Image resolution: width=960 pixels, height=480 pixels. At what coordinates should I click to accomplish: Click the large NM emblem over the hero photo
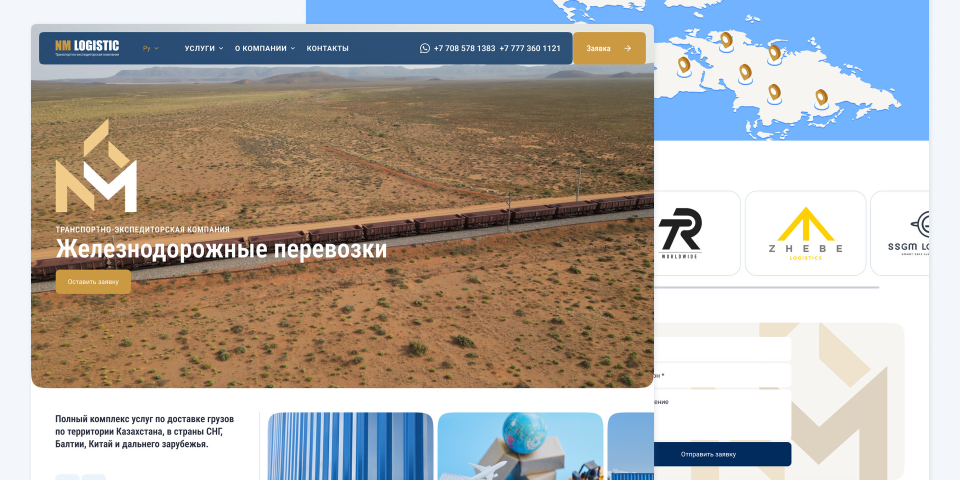pos(96,166)
